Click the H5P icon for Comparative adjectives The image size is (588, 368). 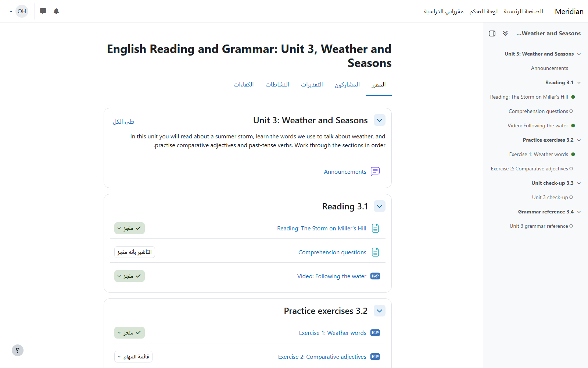pos(375,357)
